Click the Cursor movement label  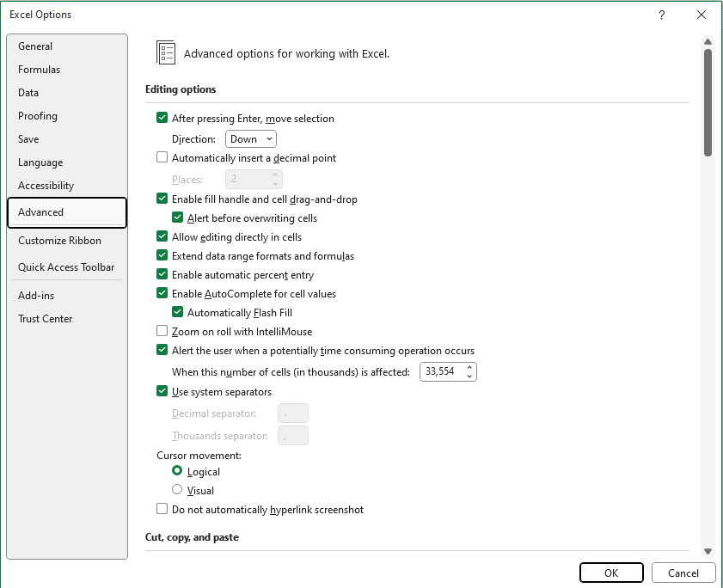coord(199,456)
